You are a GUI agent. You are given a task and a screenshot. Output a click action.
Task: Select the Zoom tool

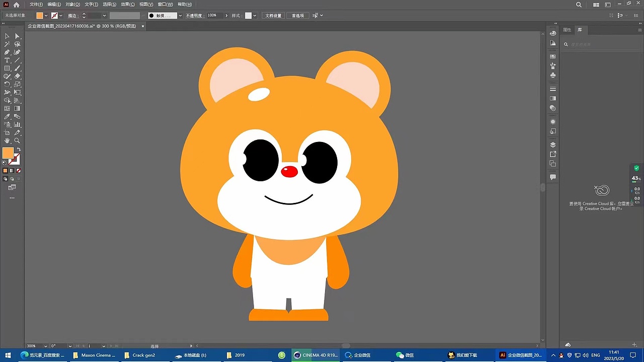point(17,140)
